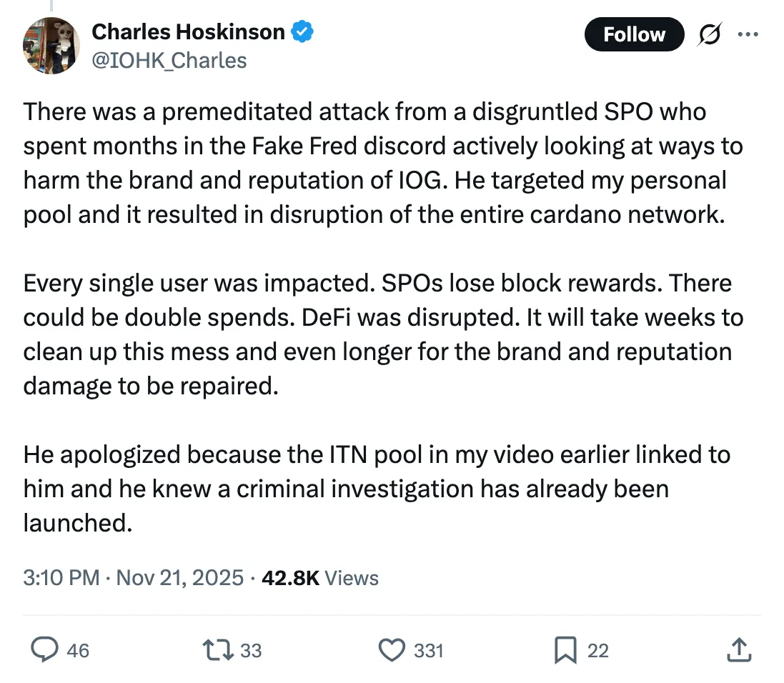Open the three-dot more options menu
This screenshot has width=784, height=683.
748,34
